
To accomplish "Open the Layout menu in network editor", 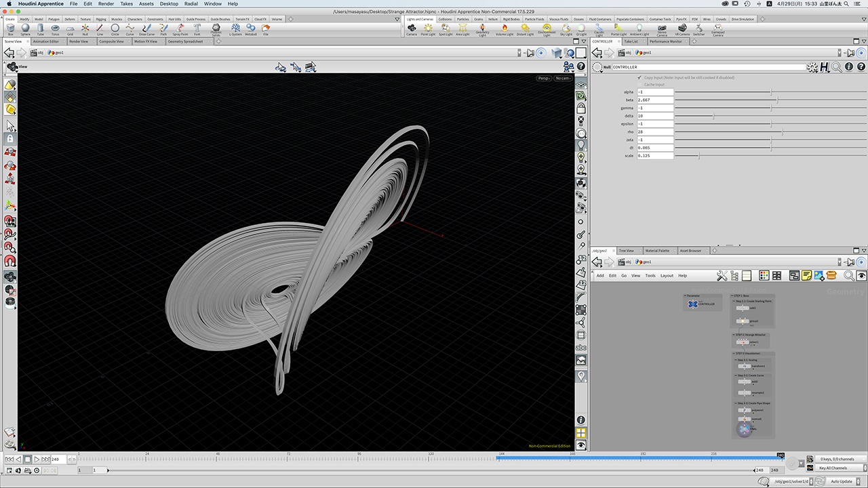I will coord(667,276).
